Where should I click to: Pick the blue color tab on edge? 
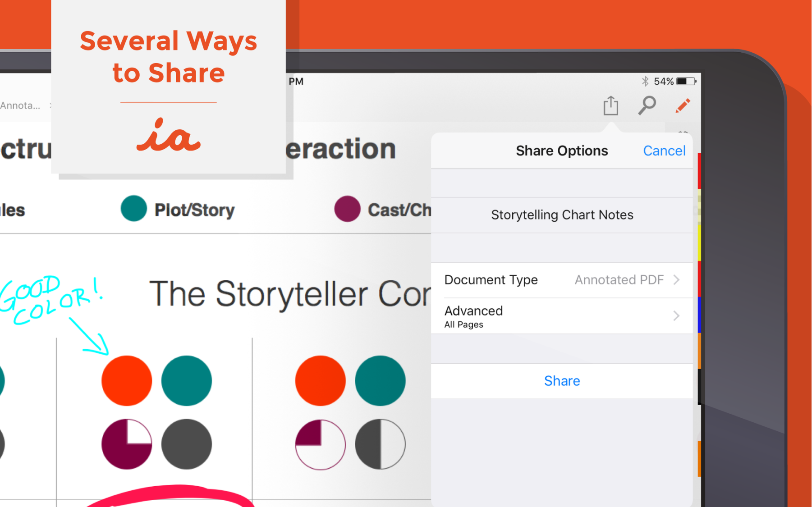pos(699,315)
